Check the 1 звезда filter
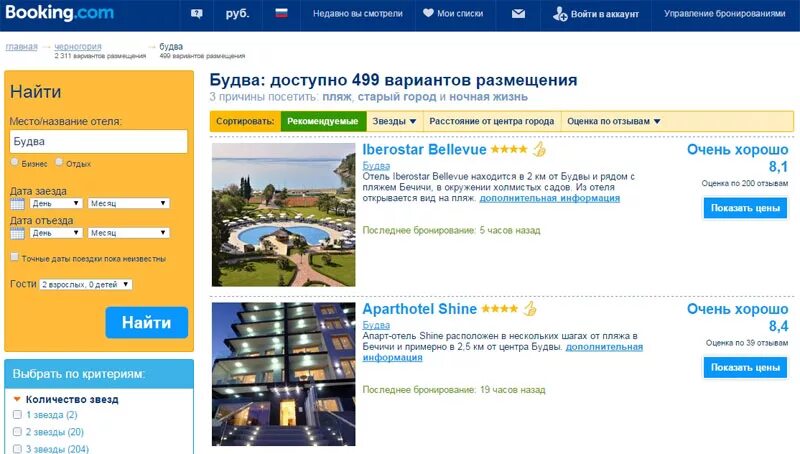The width and height of the screenshot is (800, 454). (x=17, y=415)
